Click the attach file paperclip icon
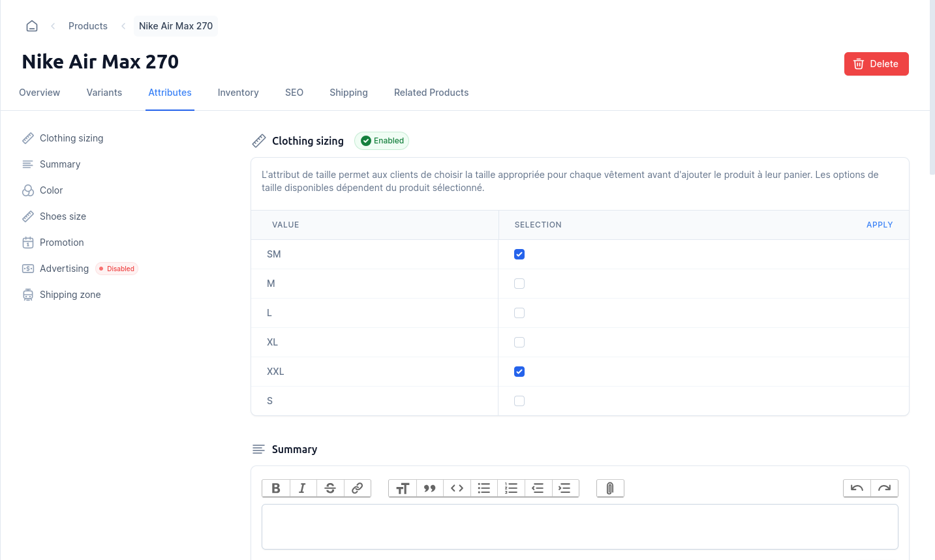935x560 pixels. coord(610,488)
